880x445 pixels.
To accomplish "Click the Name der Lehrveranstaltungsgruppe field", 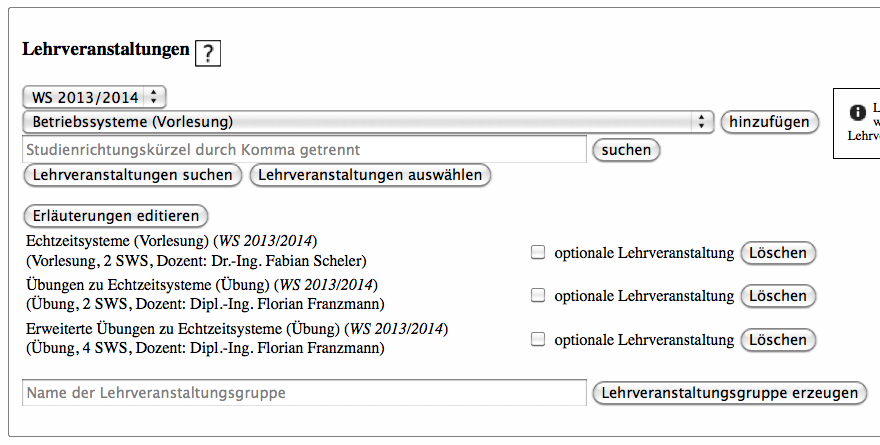I will pos(304,393).
